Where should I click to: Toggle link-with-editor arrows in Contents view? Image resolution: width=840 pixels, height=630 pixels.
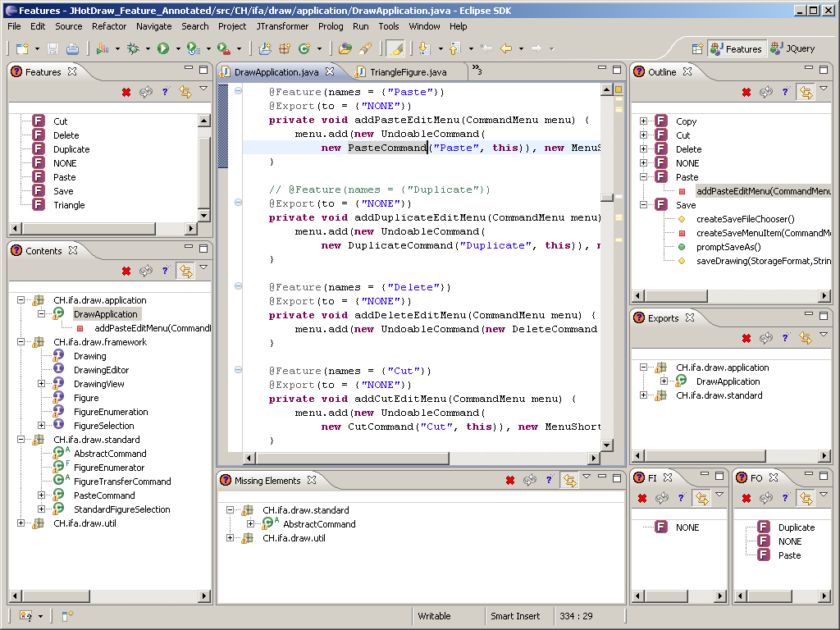point(185,271)
